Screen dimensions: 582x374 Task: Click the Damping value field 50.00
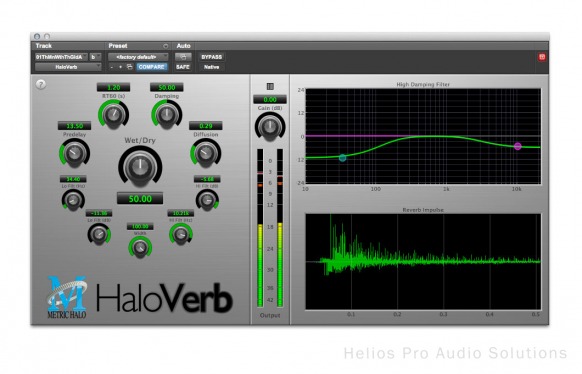167,88
